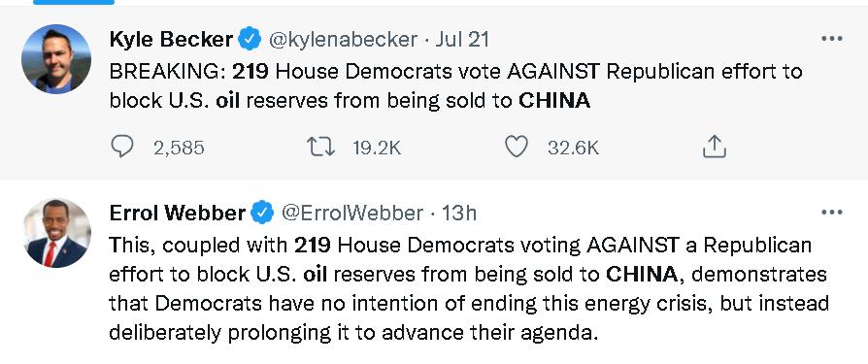Viewport: 868px width, 364px height.
Task: Open Errol Webber's profile picture
Action: [56, 233]
